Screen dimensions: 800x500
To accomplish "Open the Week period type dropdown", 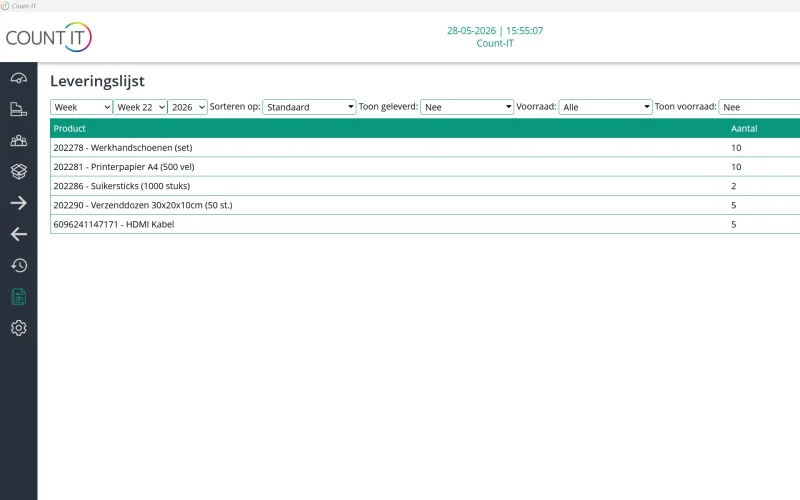I will click(81, 107).
